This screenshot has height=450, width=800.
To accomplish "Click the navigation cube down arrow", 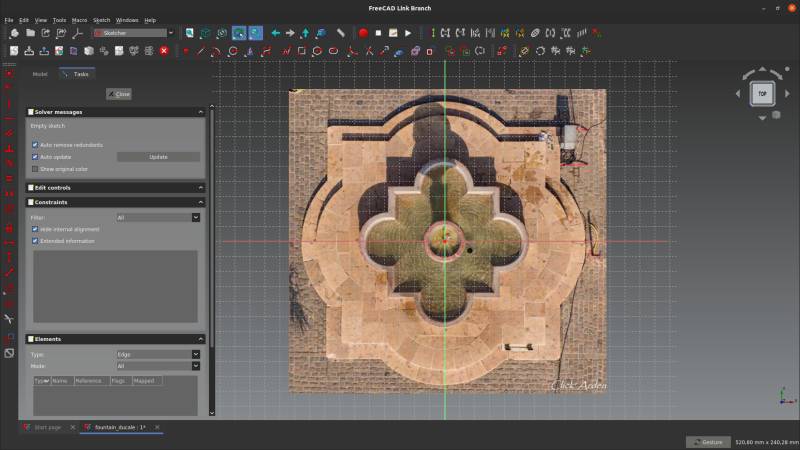I will coord(762,118).
